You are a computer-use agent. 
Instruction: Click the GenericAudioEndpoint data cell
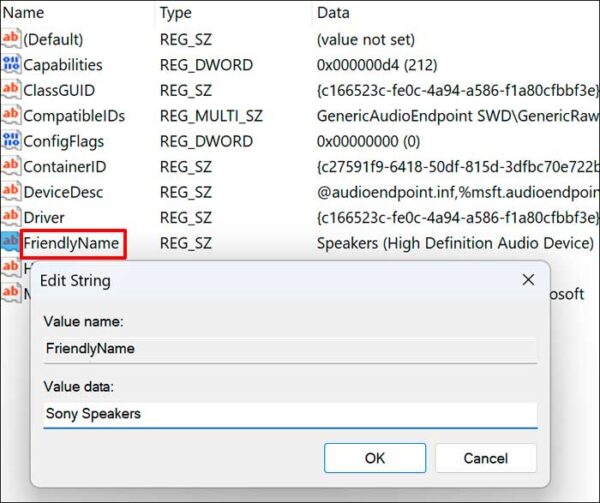[x=458, y=116]
